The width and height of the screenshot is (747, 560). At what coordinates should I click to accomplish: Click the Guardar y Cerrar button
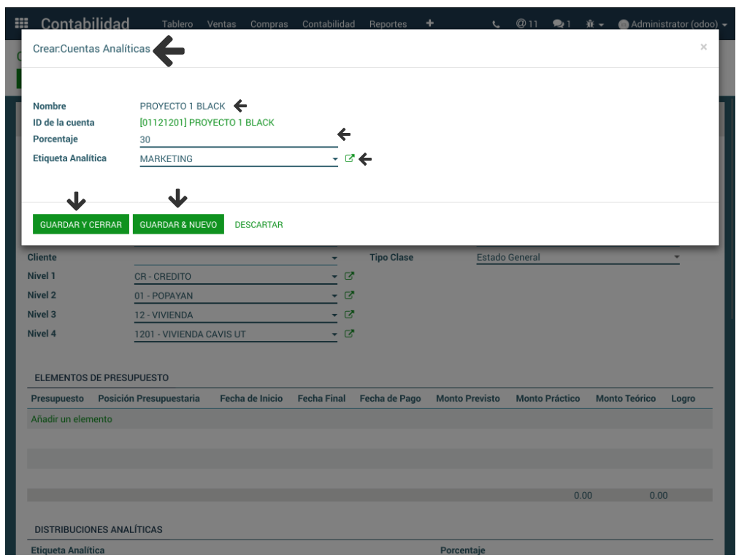[x=80, y=225]
